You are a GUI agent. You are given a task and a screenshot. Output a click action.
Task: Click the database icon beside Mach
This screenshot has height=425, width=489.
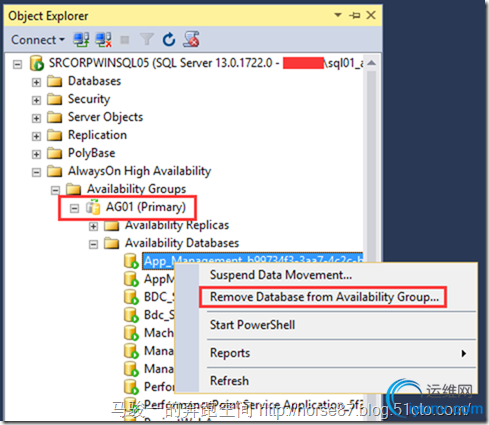131,333
